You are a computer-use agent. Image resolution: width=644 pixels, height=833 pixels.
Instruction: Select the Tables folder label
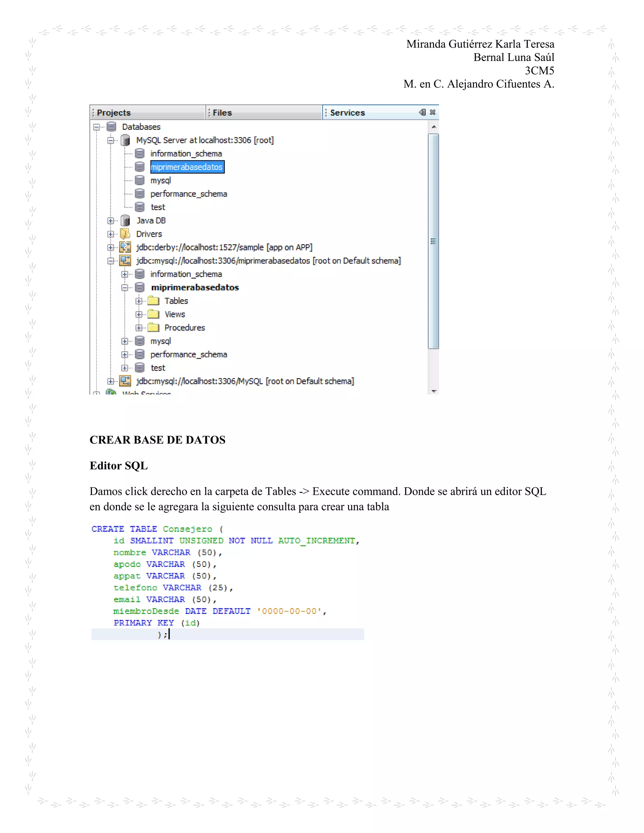176,301
